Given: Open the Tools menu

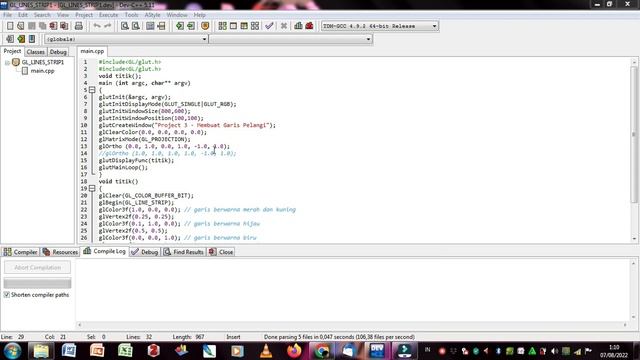Looking at the screenshot, I should tap(131, 15).
